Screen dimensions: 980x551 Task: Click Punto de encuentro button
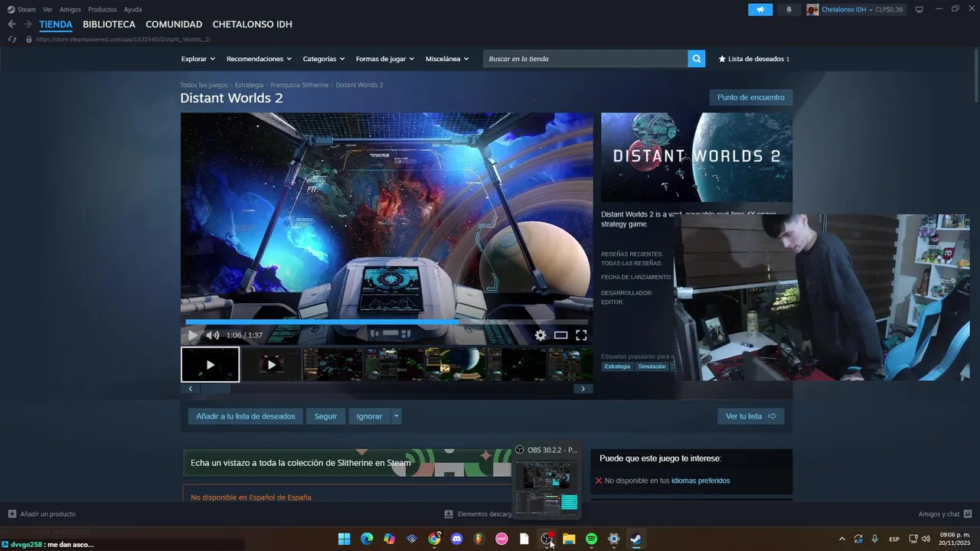tap(751, 97)
